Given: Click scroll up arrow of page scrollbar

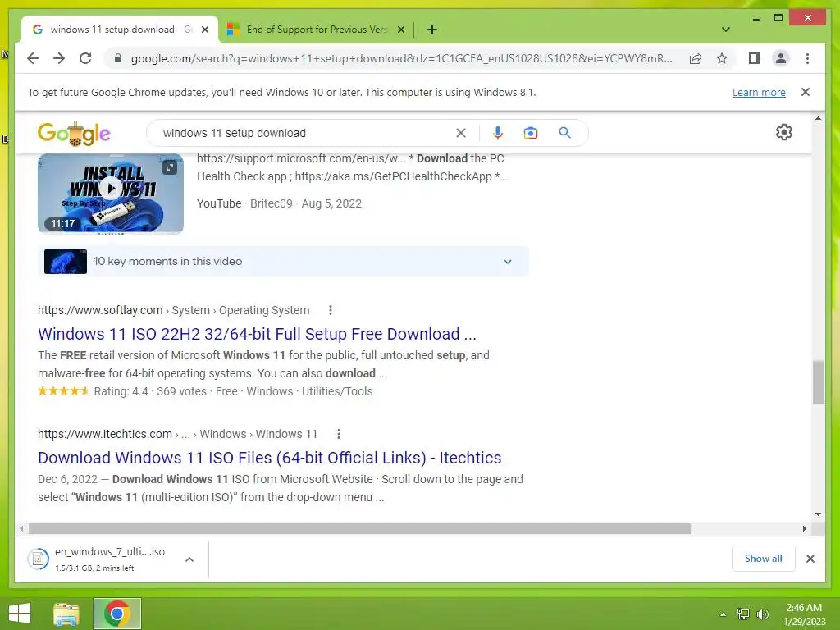Looking at the screenshot, I should click(818, 118).
